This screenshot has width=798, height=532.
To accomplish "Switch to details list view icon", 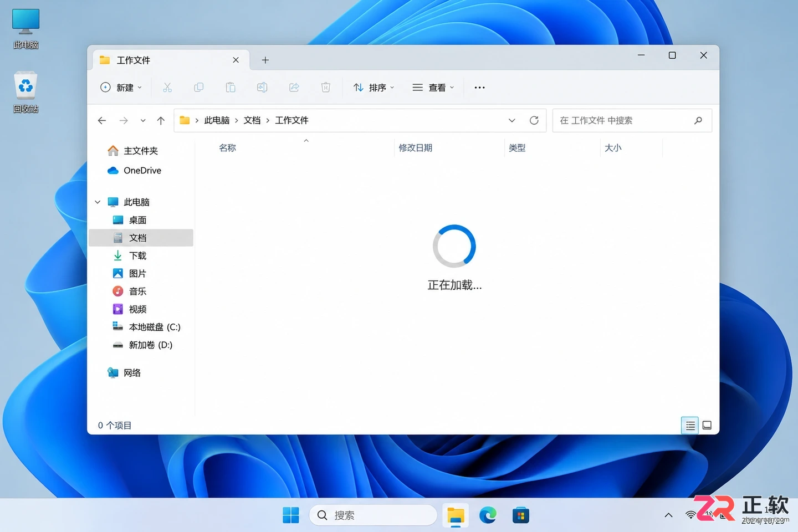I will 690,425.
